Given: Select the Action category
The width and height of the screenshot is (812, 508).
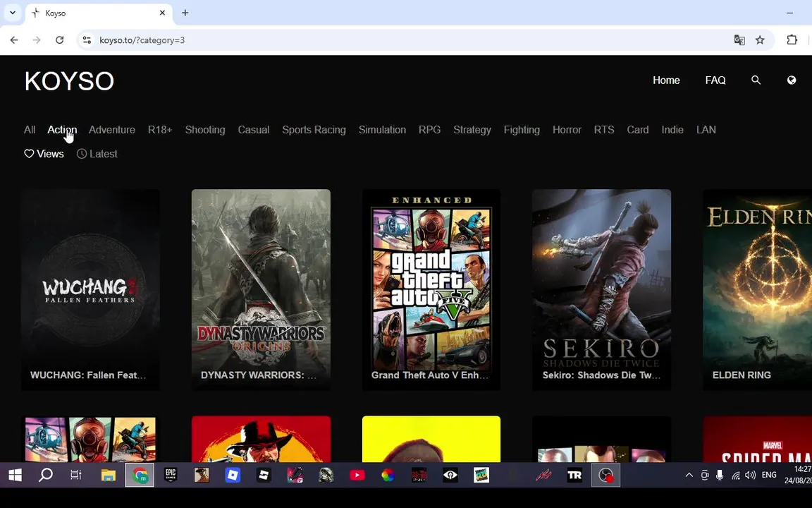Looking at the screenshot, I should pos(62,130).
